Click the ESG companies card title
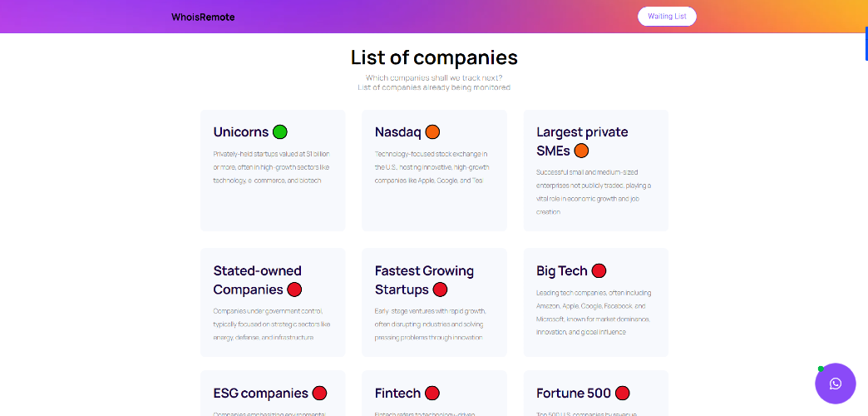The image size is (868, 416). pos(261,394)
